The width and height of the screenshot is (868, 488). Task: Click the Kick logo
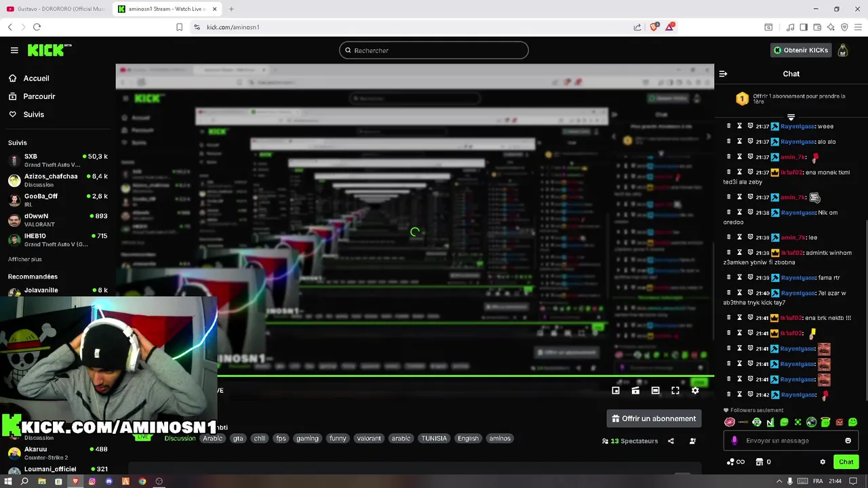pyautogui.click(x=49, y=50)
